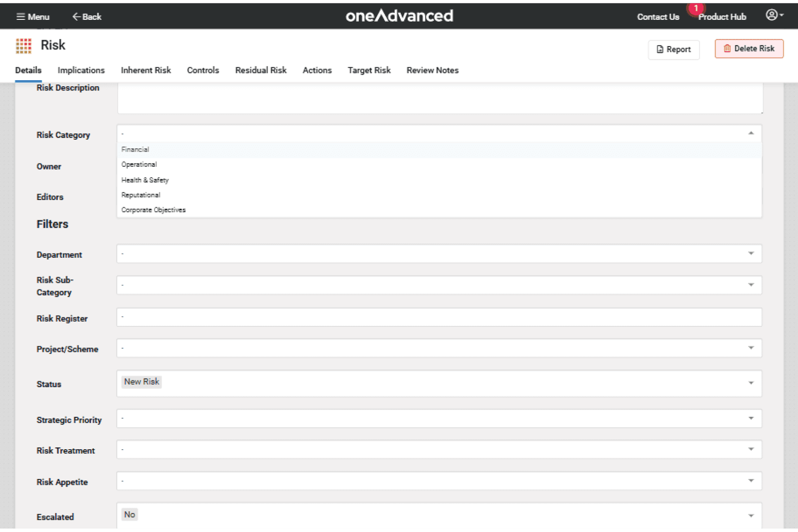Open the Status dropdown arrow
This screenshot has height=532, width=798.
point(751,383)
